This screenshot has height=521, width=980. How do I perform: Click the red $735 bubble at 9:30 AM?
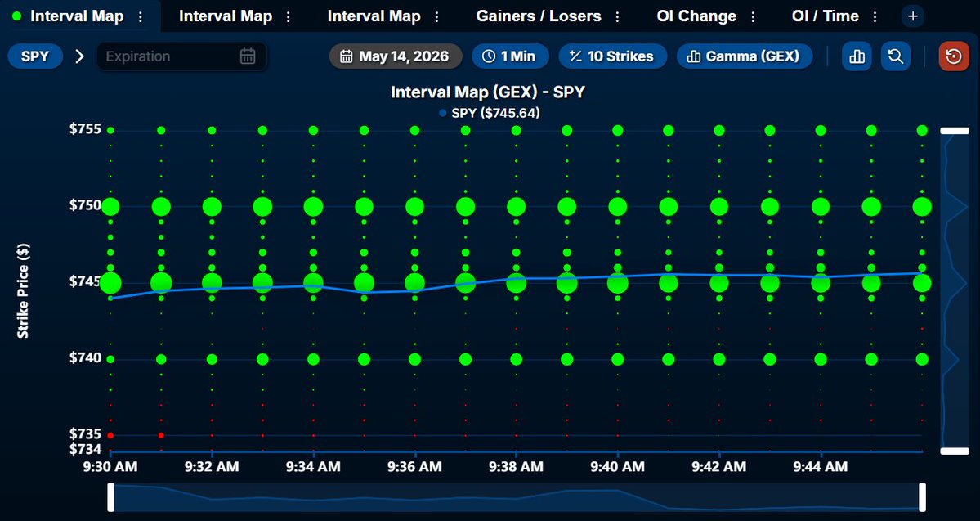110,435
